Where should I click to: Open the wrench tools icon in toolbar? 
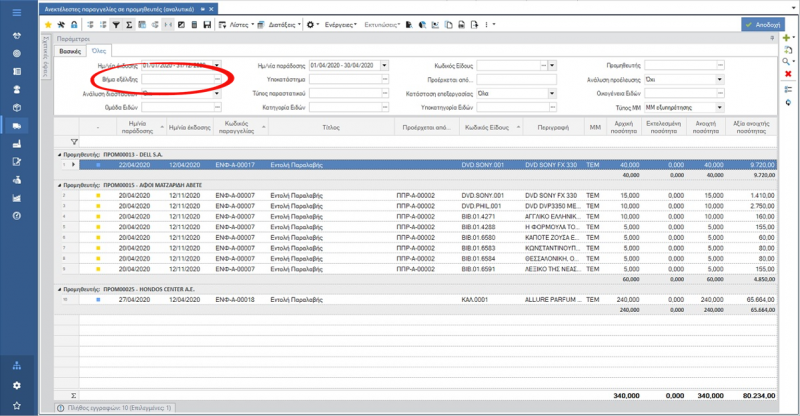pyautogui.click(x=61, y=25)
